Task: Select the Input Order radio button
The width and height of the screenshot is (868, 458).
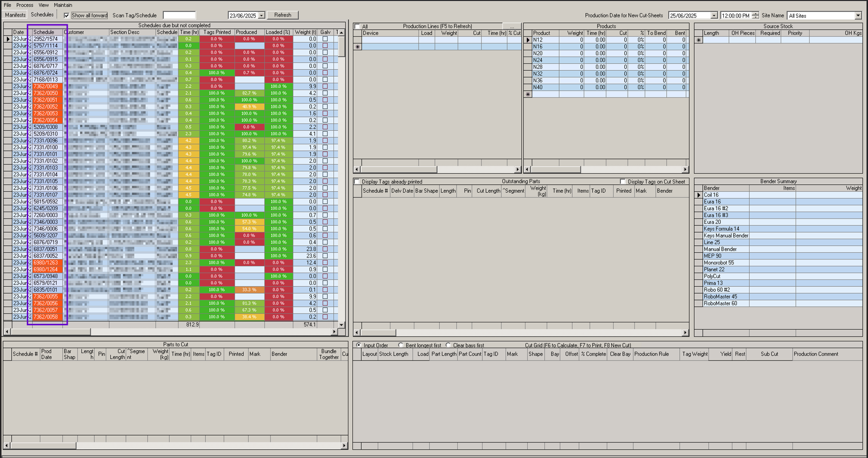Action: [359, 345]
